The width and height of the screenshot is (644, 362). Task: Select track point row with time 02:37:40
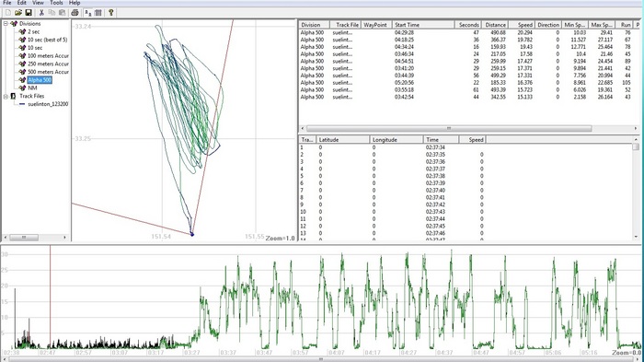(x=466, y=191)
